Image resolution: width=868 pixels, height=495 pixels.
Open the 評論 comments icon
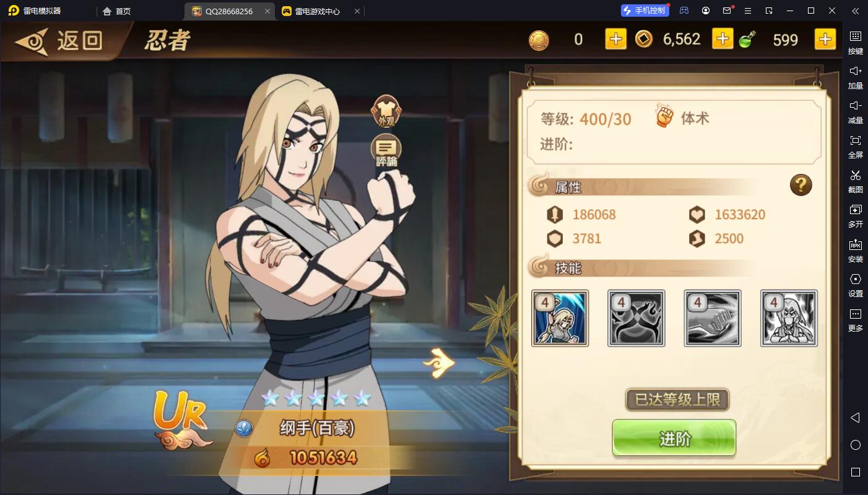click(386, 150)
